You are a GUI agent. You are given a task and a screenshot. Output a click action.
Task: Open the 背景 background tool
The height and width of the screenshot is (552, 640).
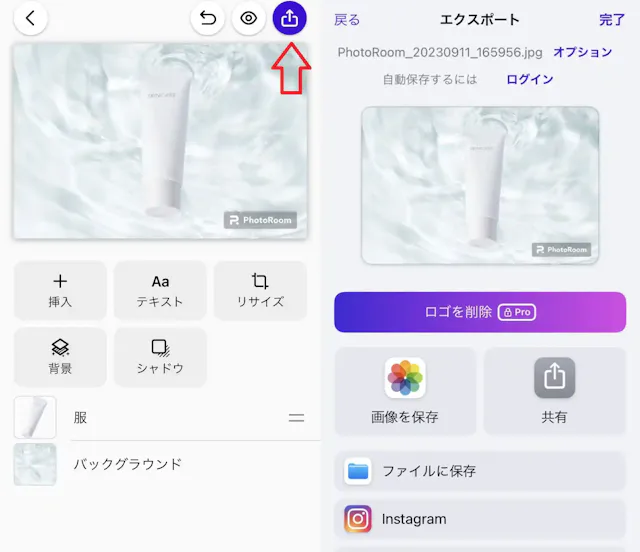click(x=60, y=357)
